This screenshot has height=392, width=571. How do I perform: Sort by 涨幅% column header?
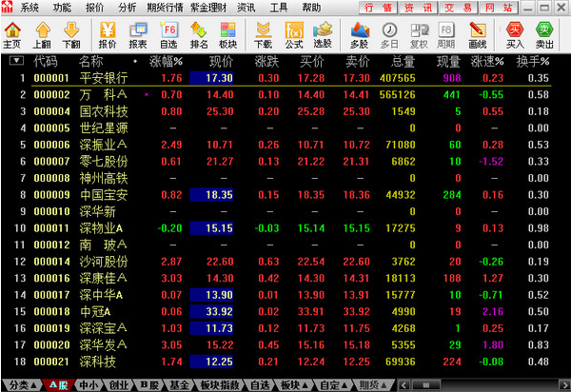[166, 62]
